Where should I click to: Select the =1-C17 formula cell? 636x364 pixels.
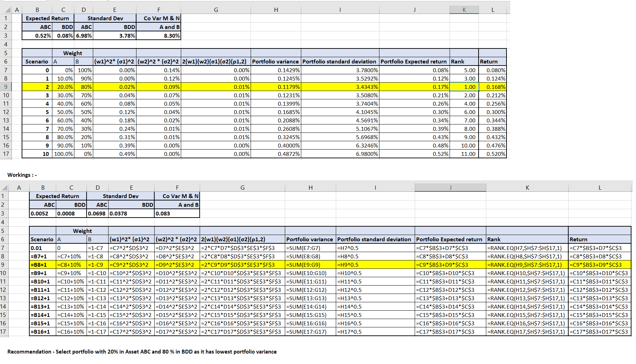click(97, 332)
